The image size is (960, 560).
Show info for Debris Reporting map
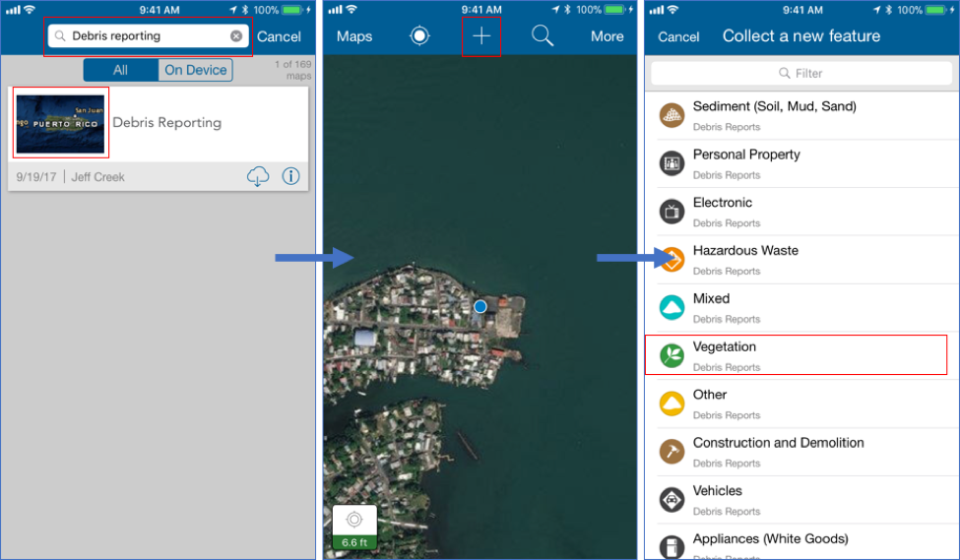290,176
